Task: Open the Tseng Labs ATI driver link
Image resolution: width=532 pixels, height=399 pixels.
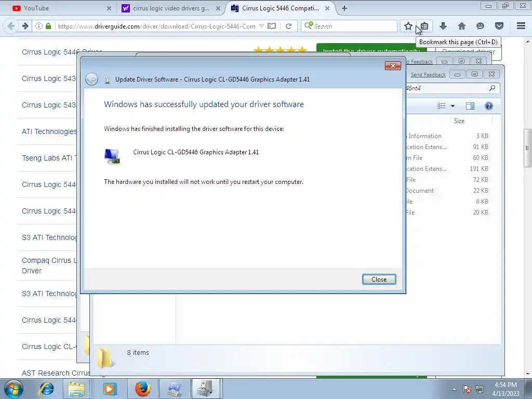Action: [x=49, y=158]
